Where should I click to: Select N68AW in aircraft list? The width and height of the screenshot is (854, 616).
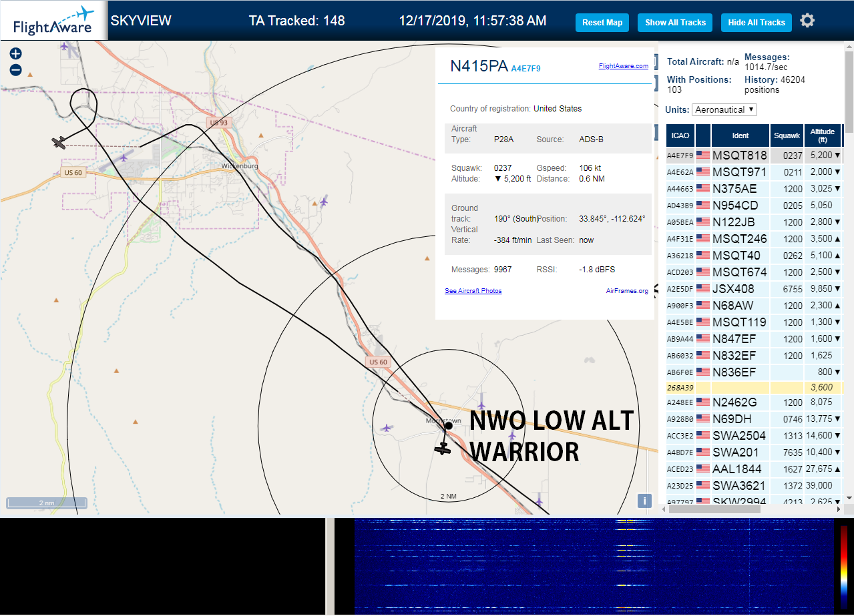click(x=754, y=306)
